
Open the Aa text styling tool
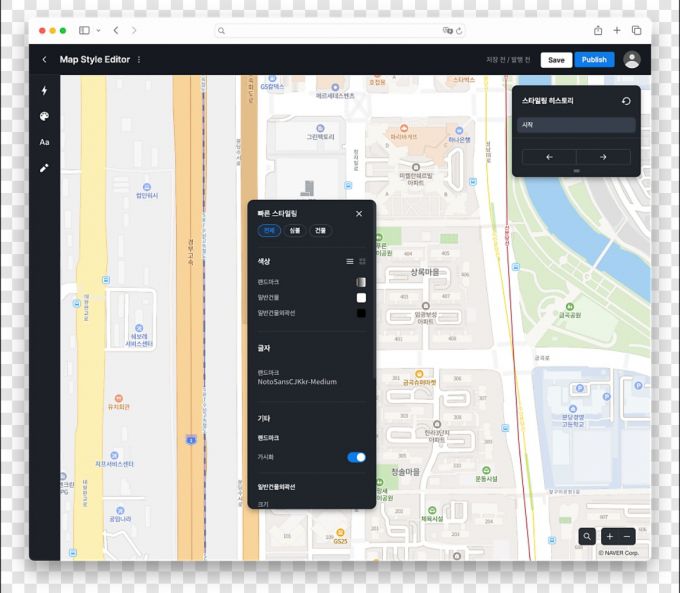44,143
